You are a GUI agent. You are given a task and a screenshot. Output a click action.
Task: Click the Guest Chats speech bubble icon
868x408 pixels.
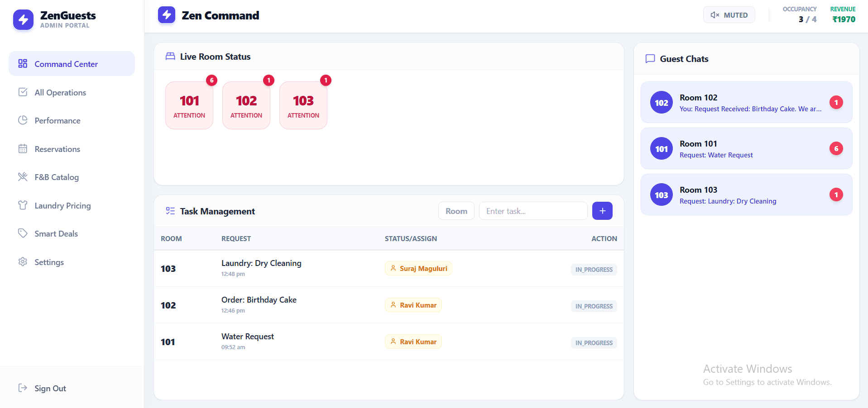650,59
